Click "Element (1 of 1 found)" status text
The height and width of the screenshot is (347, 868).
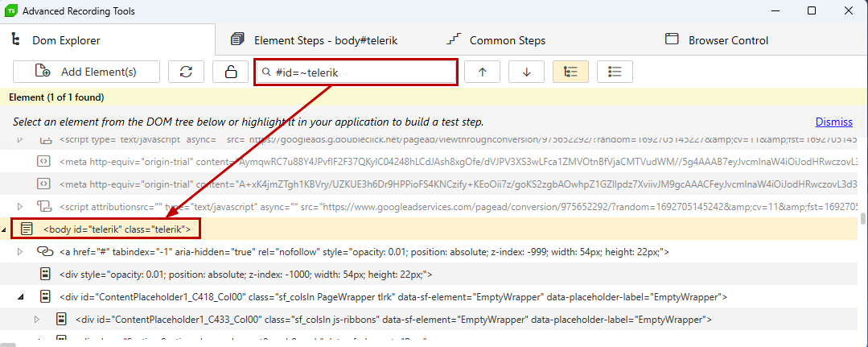(x=56, y=97)
